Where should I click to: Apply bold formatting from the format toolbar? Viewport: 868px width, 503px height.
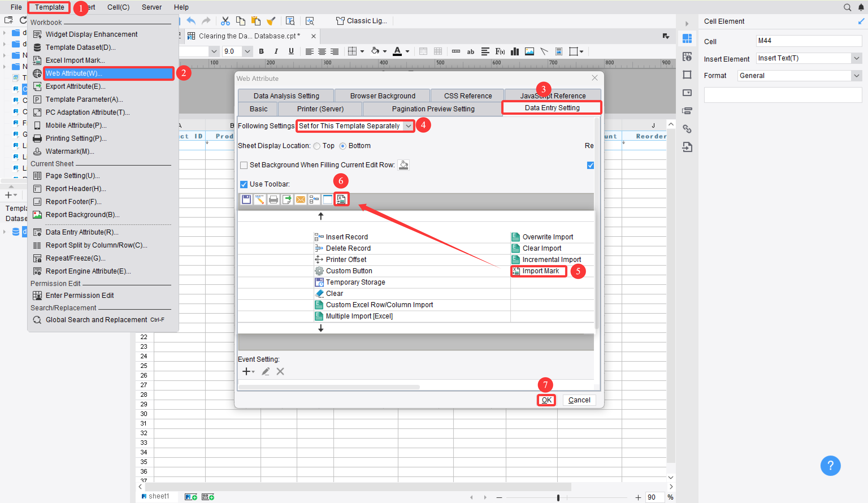click(261, 51)
